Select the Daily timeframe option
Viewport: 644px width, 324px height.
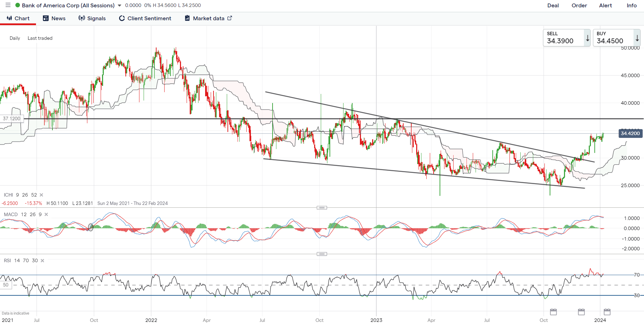15,38
